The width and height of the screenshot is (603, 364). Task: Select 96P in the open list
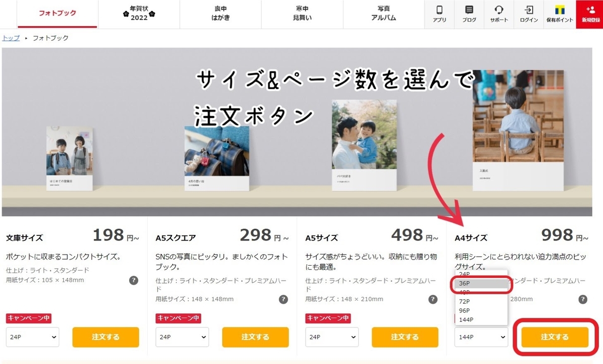[481, 310]
